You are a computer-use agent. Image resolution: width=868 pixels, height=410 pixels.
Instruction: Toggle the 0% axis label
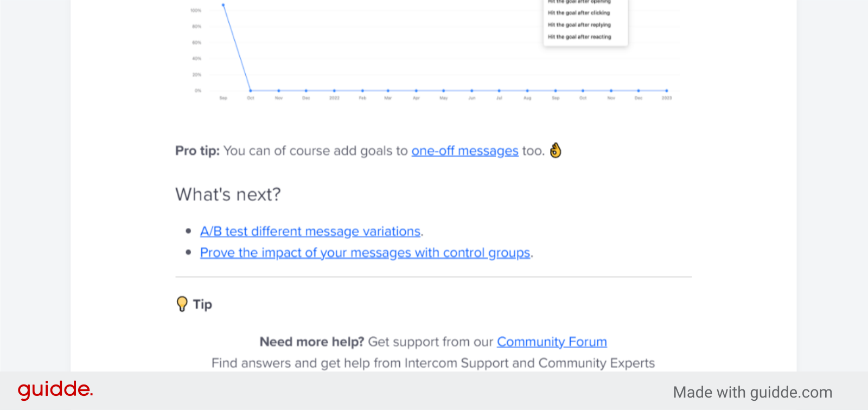pyautogui.click(x=199, y=90)
